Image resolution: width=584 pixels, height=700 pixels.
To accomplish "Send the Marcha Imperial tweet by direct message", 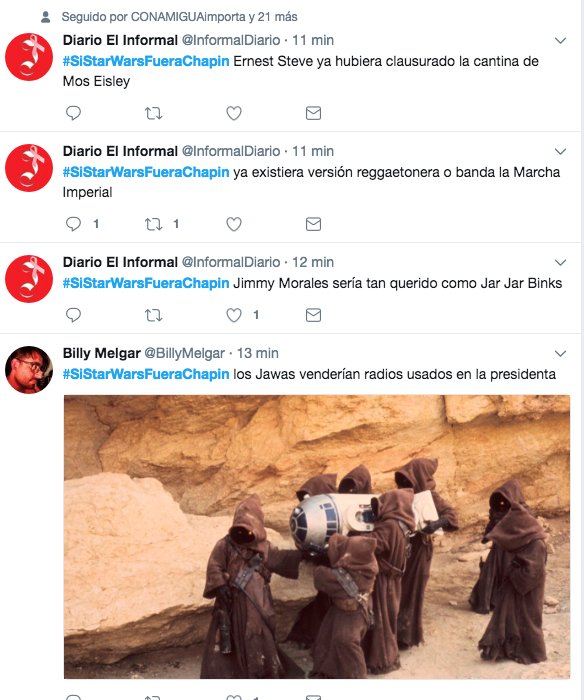I will coord(313,224).
